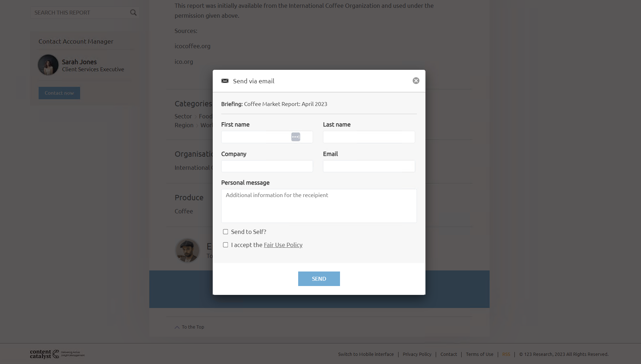Focus the Last name field

(x=369, y=137)
